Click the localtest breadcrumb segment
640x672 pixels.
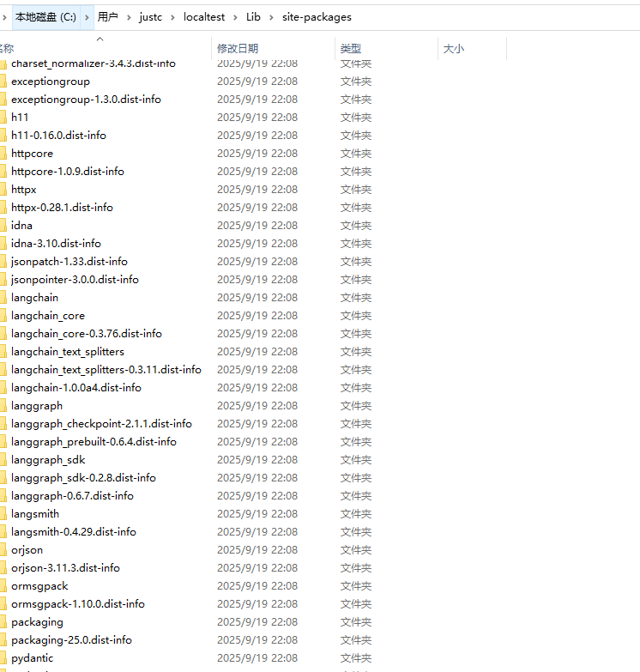point(204,17)
